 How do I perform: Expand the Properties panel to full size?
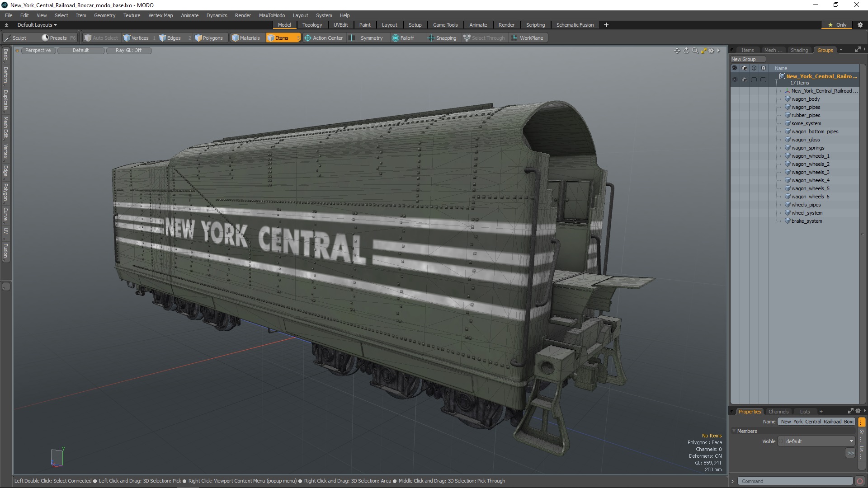850,411
